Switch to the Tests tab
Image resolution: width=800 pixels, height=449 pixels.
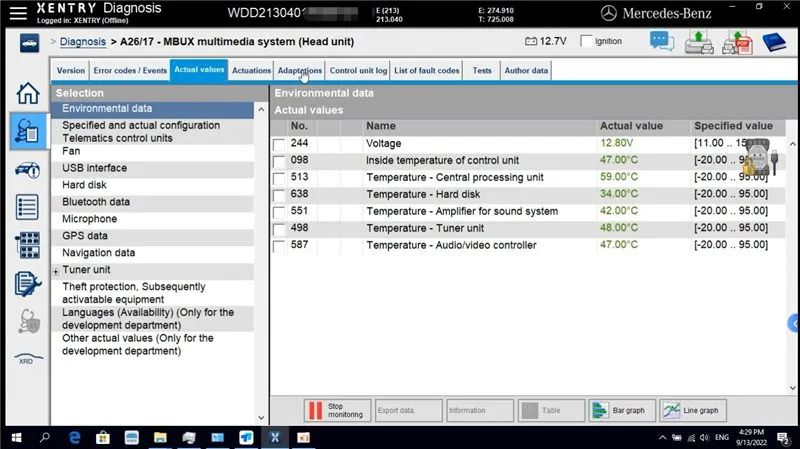[482, 70]
